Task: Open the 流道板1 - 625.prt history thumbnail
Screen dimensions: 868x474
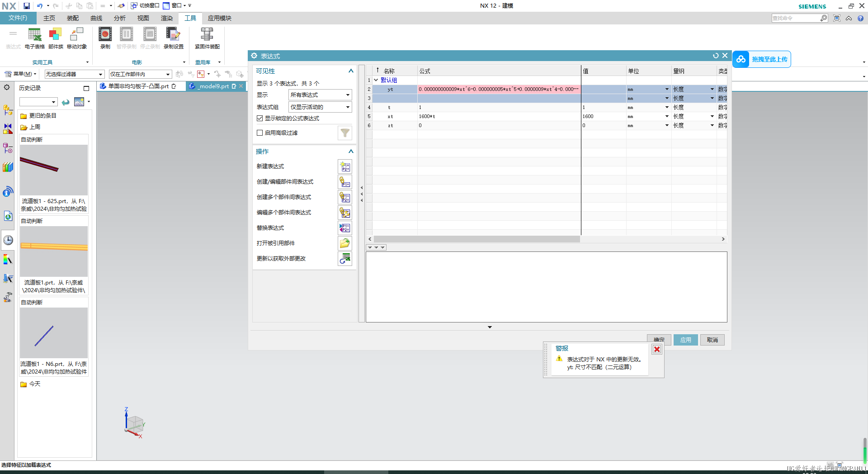Action: coord(54,170)
